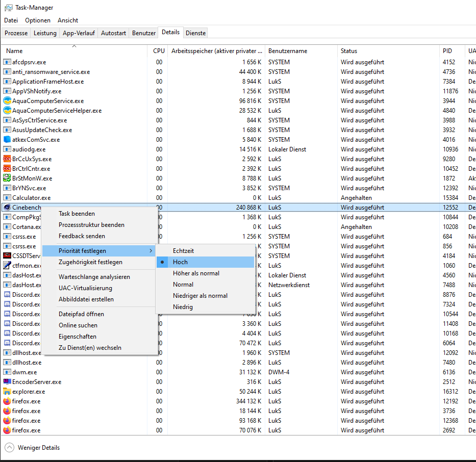Set priority to Normal

point(205,285)
